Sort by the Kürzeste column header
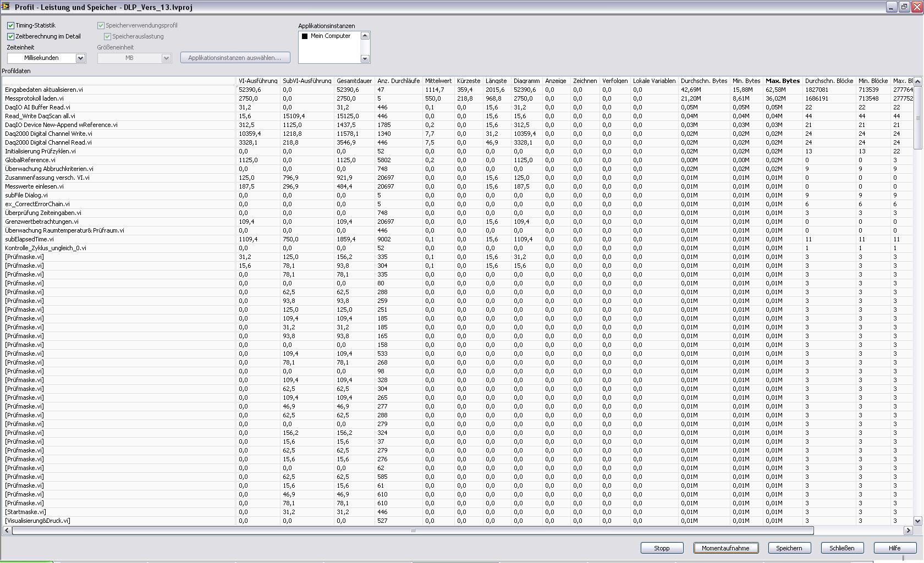The width and height of the screenshot is (924, 563). point(469,81)
